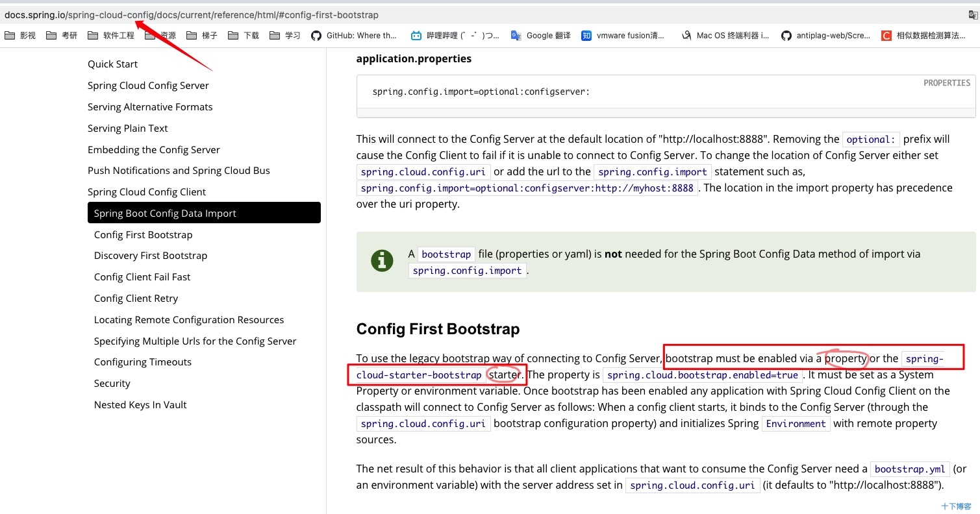
Task: Open Spring Cloud Config Server section
Action: 148,85
